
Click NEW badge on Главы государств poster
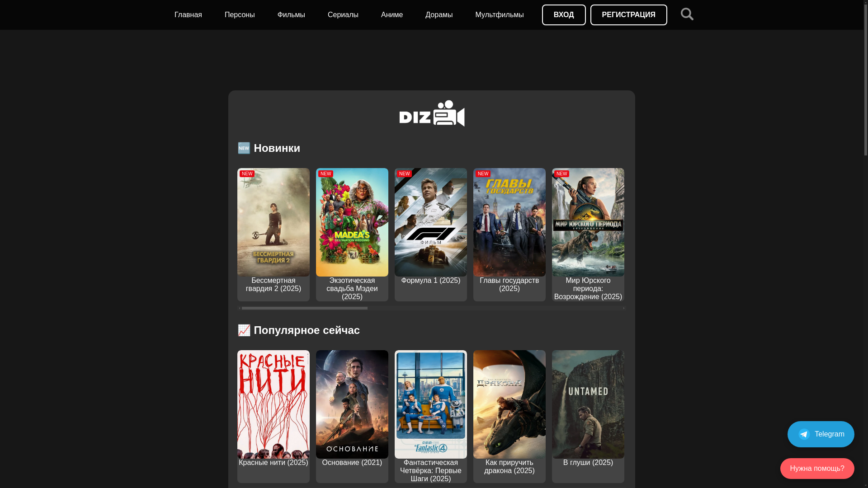[483, 174]
